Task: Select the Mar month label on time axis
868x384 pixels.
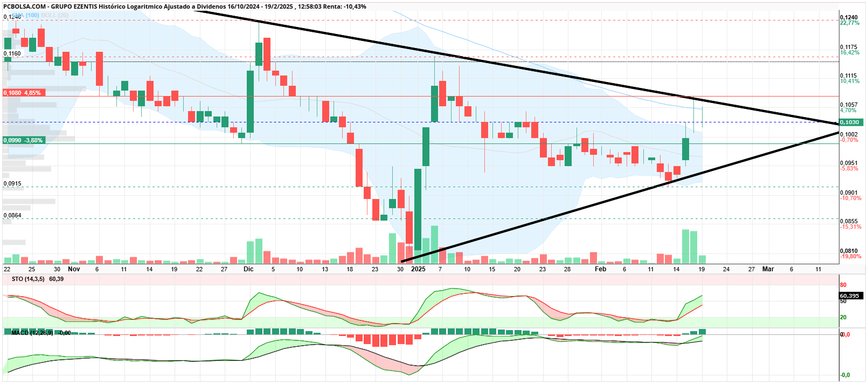Action: click(x=768, y=269)
